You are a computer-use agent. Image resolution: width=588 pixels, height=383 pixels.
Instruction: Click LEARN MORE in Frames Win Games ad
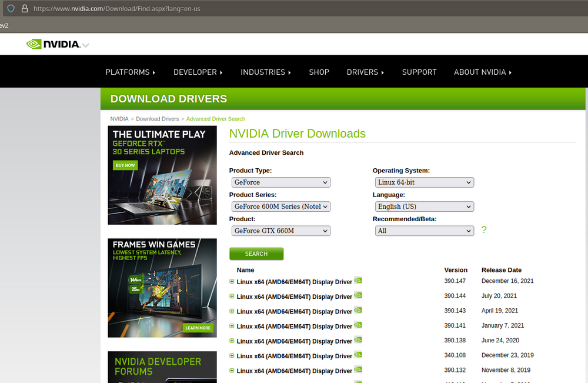pyautogui.click(x=198, y=328)
